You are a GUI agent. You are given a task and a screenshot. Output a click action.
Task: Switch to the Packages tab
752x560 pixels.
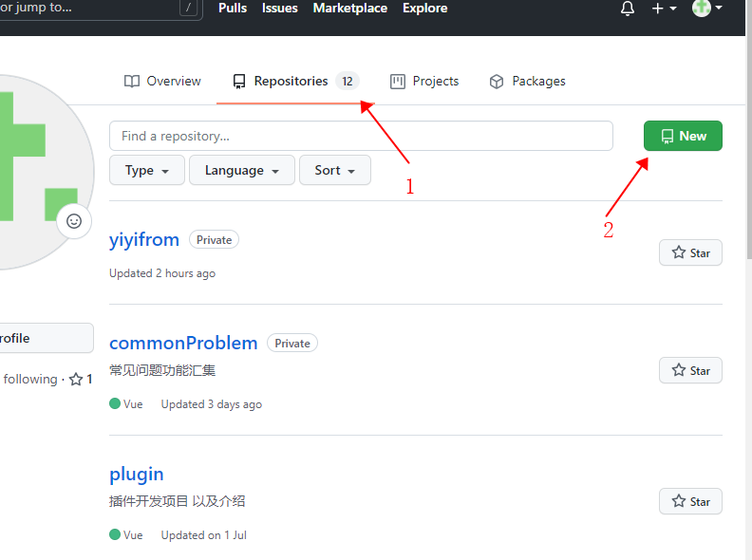(527, 81)
